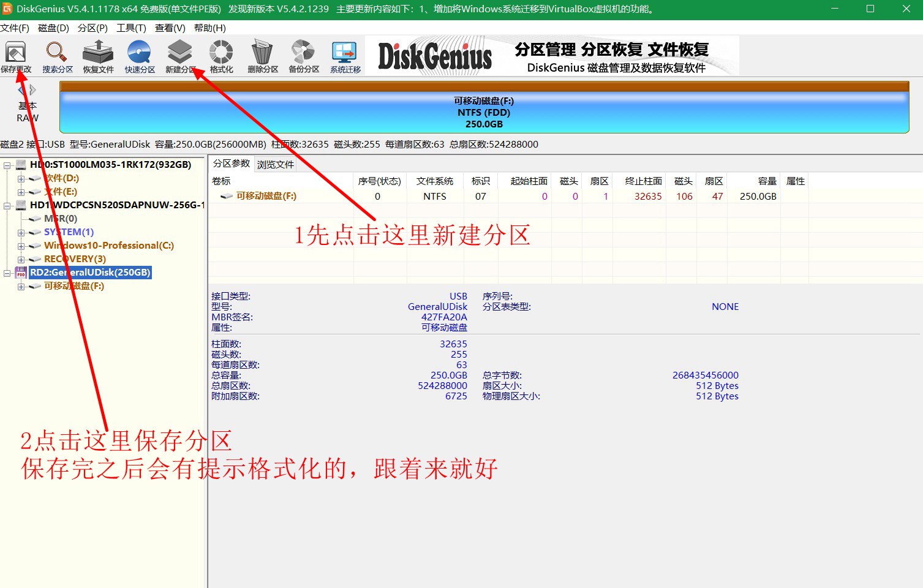Image resolution: width=923 pixels, height=588 pixels.
Task: Select 文件(E:) partition in tree
Action: tap(60, 192)
